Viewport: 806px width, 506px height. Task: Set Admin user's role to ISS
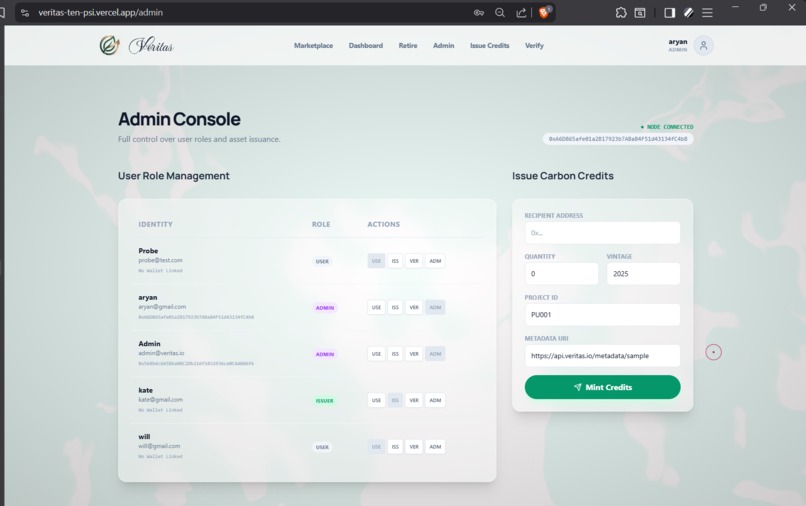[395, 354]
